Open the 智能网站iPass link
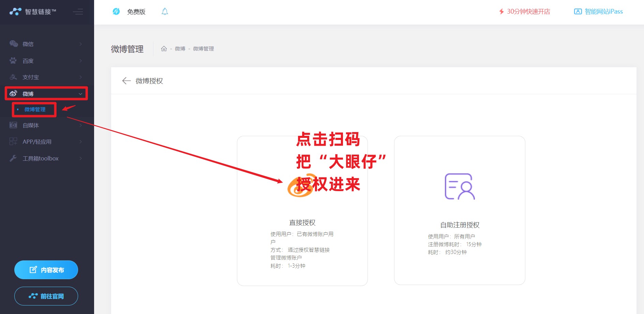This screenshot has height=314, width=644. coord(604,12)
